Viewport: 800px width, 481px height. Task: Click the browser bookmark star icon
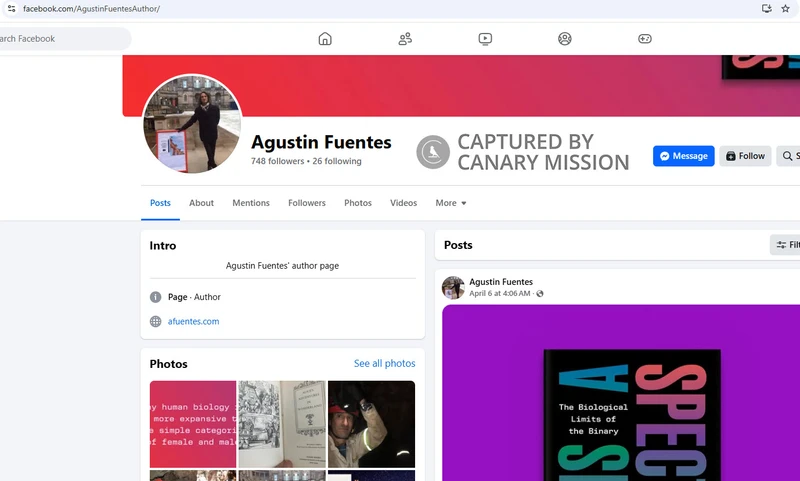(x=785, y=9)
